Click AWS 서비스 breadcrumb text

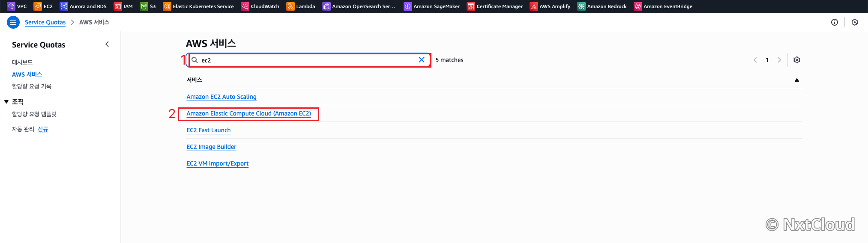pyautogui.click(x=94, y=22)
